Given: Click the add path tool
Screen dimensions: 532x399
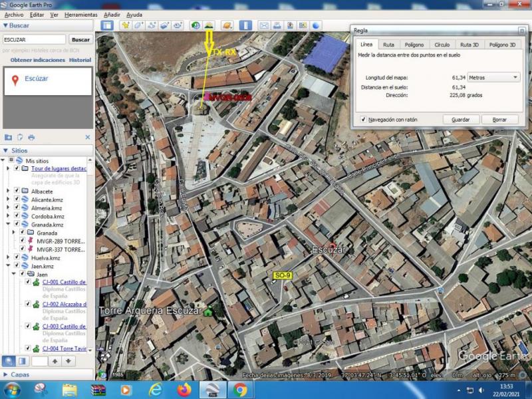Looking at the screenshot, I should pyautogui.click(x=152, y=25).
